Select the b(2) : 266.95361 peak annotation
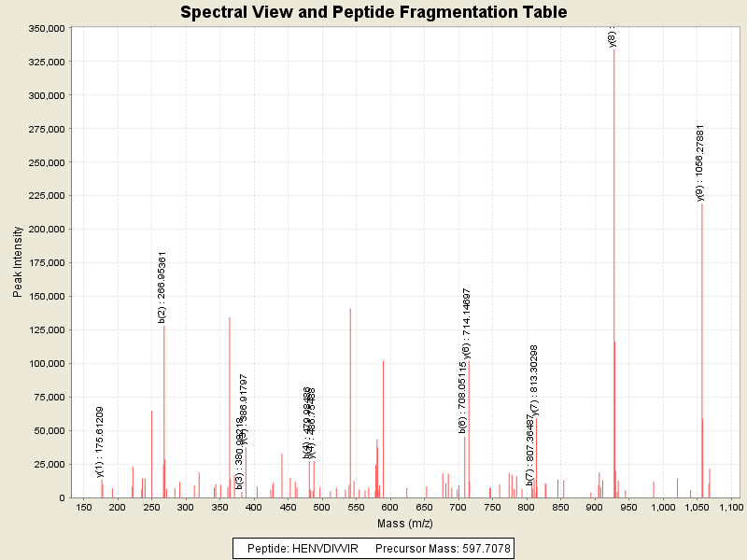The width and height of the screenshot is (747, 560). pos(162,287)
